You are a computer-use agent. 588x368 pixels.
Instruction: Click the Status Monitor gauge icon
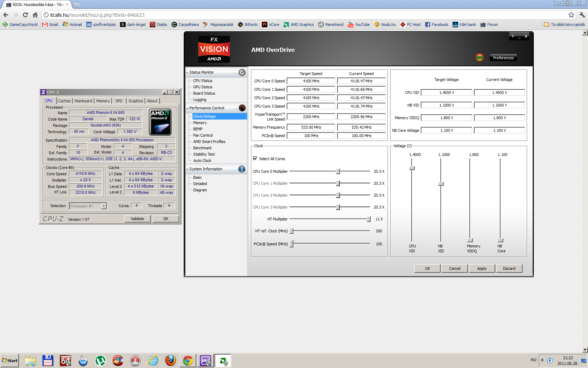(x=242, y=73)
